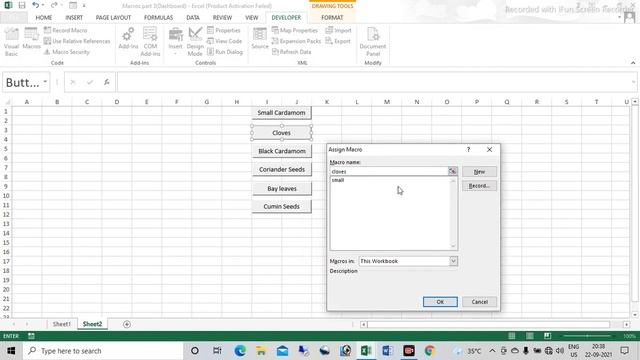
Task: Adjust the zoom slider in status bar
Action: [x=587, y=336]
